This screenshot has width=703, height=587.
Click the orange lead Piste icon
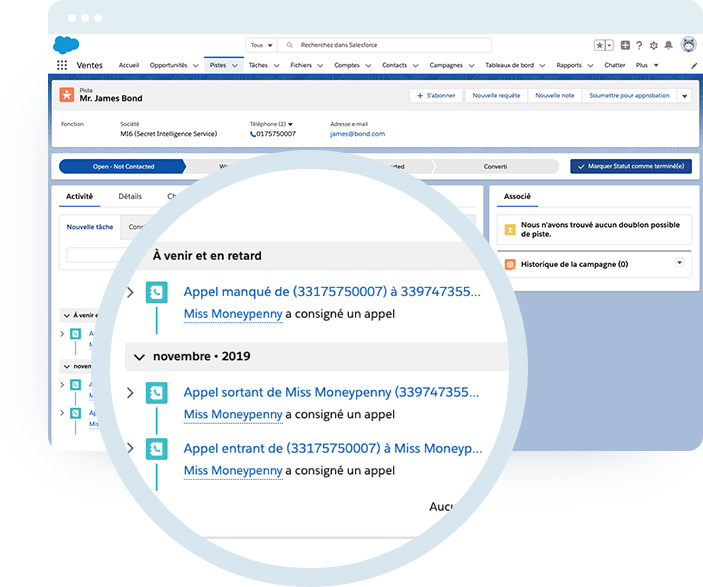pos(67,95)
